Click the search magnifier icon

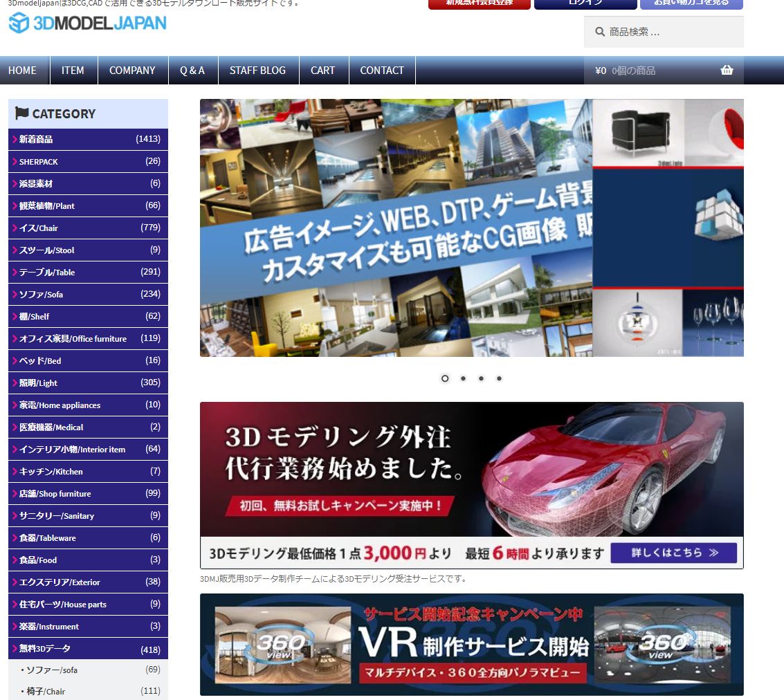click(599, 32)
